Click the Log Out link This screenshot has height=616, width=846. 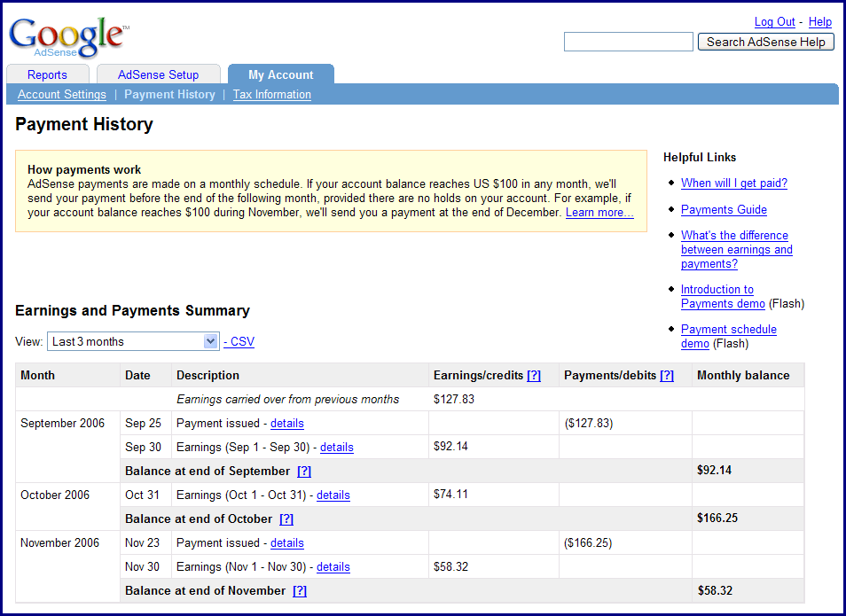click(x=774, y=21)
